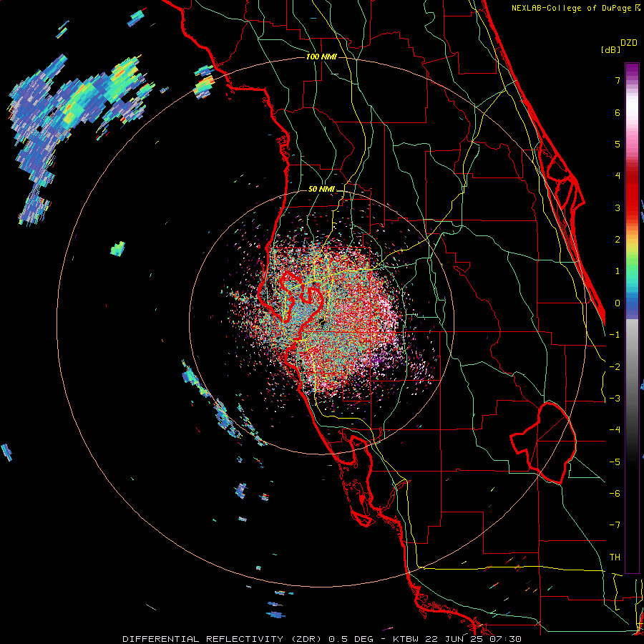
Task: Click the -5 label on the color scale
Action: (x=615, y=462)
